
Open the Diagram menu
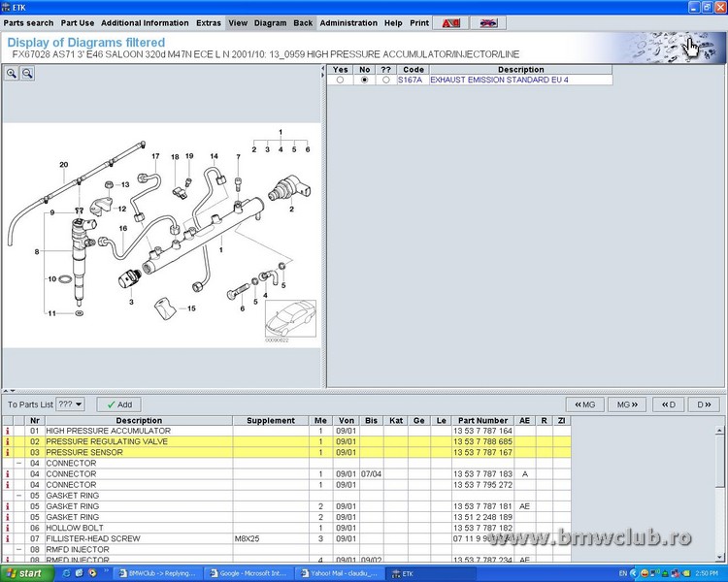pos(270,22)
